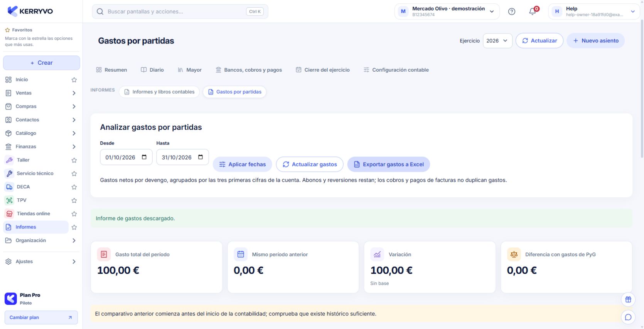Click the Taller wrench icon
The height and width of the screenshot is (329, 644).
point(9,160)
